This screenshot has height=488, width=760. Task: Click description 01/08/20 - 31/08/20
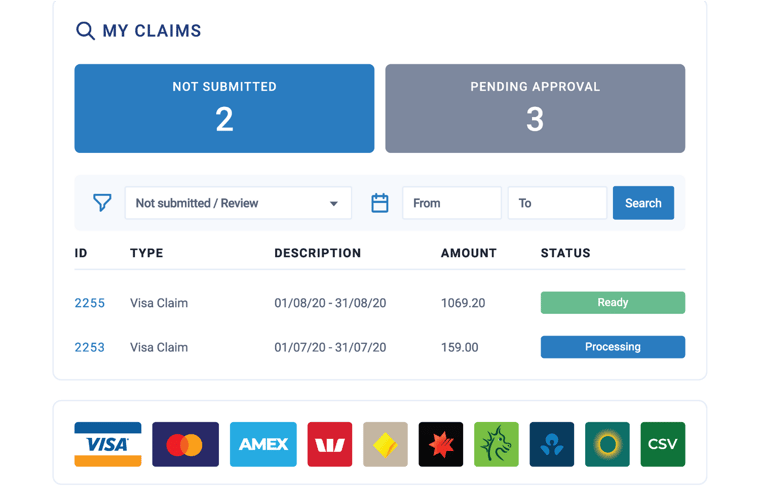pyautogui.click(x=330, y=303)
